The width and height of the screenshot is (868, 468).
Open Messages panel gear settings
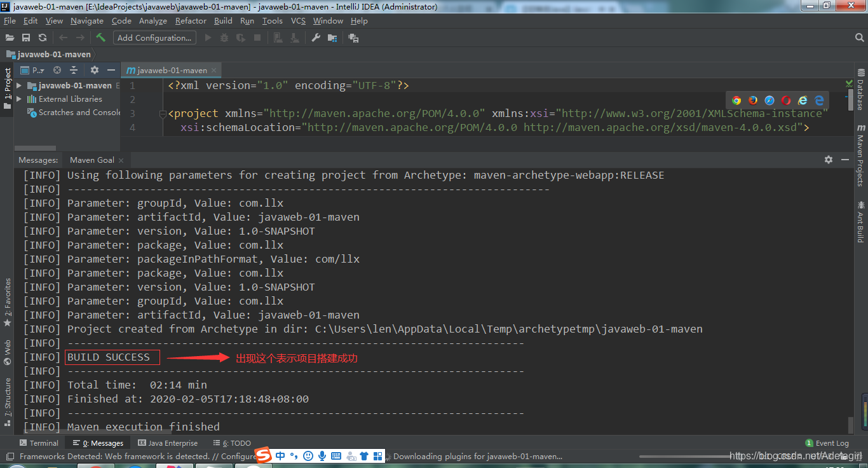click(829, 160)
